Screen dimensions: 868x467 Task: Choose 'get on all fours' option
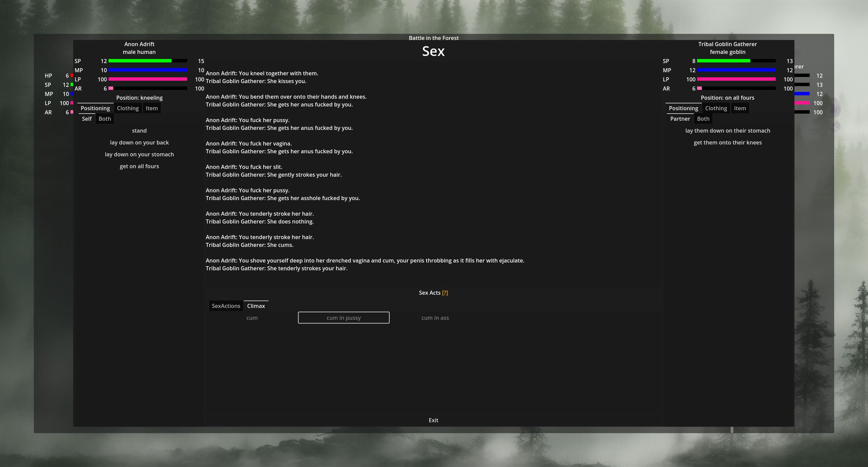139,166
